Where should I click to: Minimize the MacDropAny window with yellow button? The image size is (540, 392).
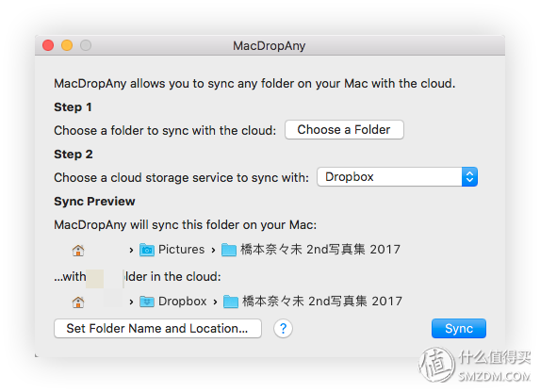pyautogui.click(x=67, y=45)
